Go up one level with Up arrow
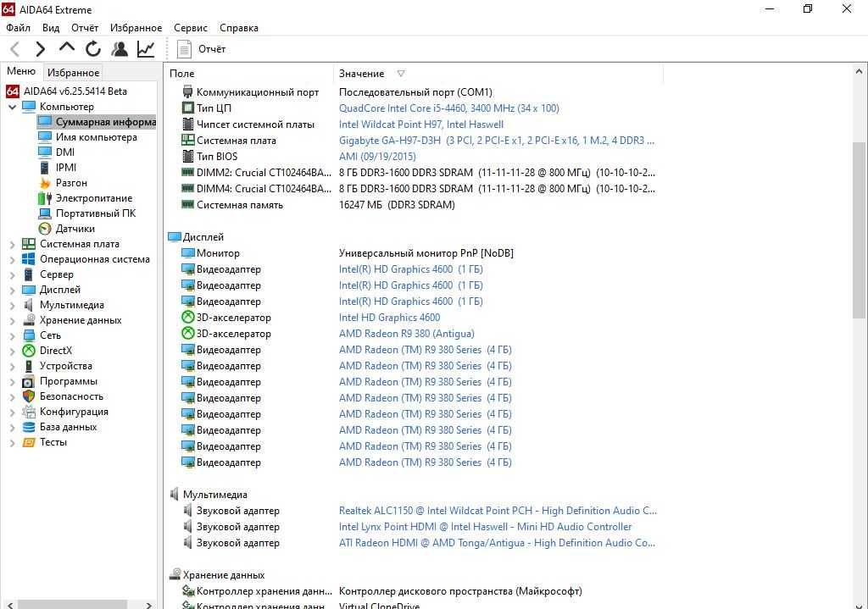This screenshot has width=868, height=609. click(66, 48)
